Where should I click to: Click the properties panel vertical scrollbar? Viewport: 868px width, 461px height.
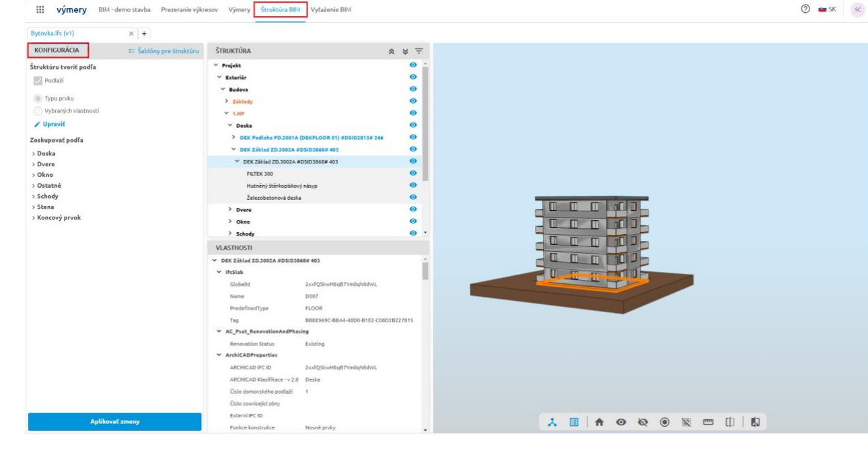tap(425, 271)
